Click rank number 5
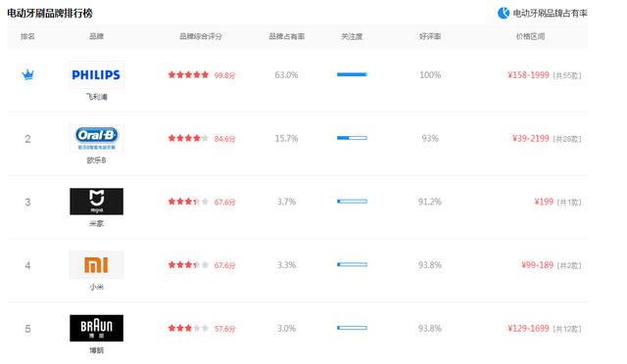The width and height of the screenshot is (627, 364). pyautogui.click(x=27, y=329)
